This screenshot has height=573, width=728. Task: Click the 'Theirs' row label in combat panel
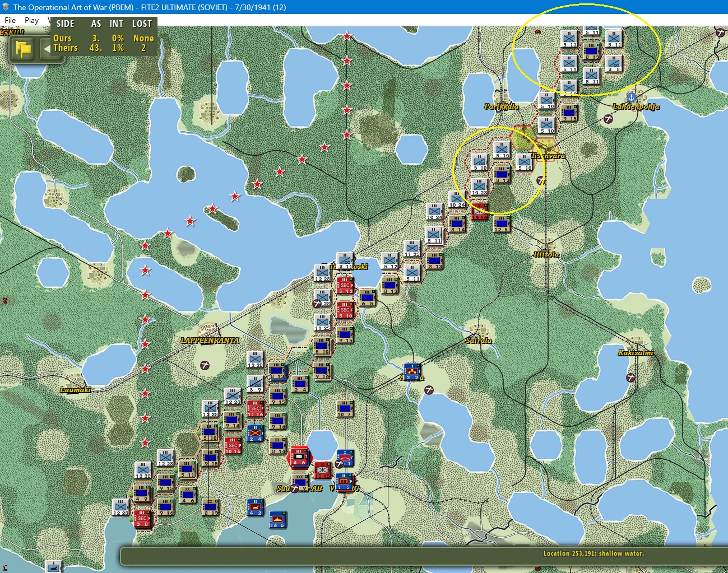(66, 48)
